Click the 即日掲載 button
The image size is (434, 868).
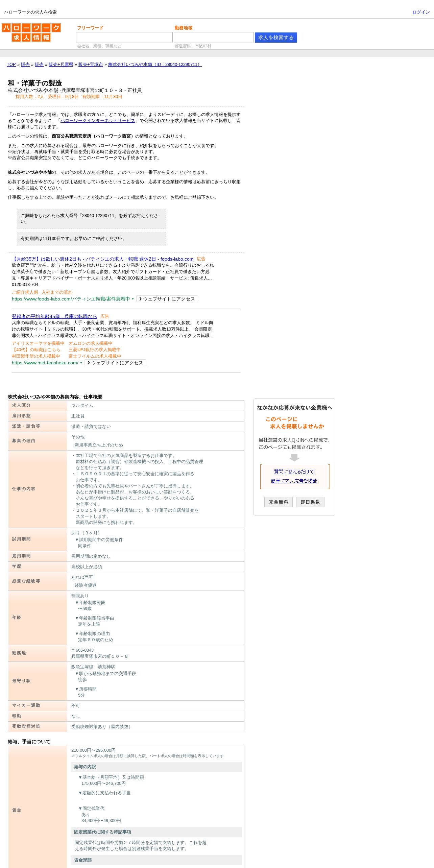tap(310, 502)
